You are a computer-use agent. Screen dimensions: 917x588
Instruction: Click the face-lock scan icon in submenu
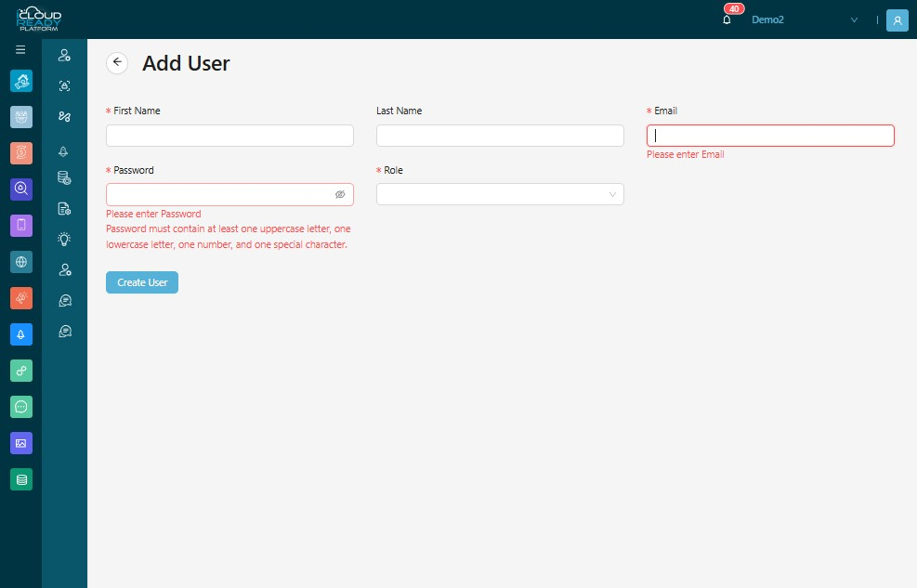[64, 85]
